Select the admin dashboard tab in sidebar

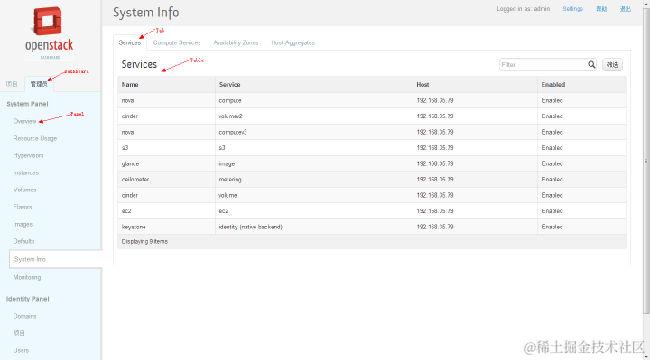(x=39, y=84)
